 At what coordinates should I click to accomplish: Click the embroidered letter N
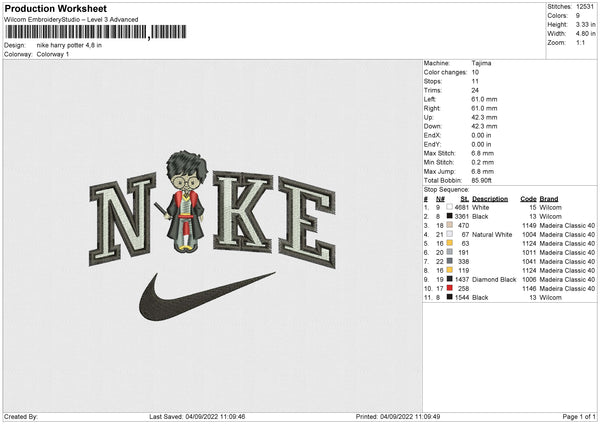point(122,219)
